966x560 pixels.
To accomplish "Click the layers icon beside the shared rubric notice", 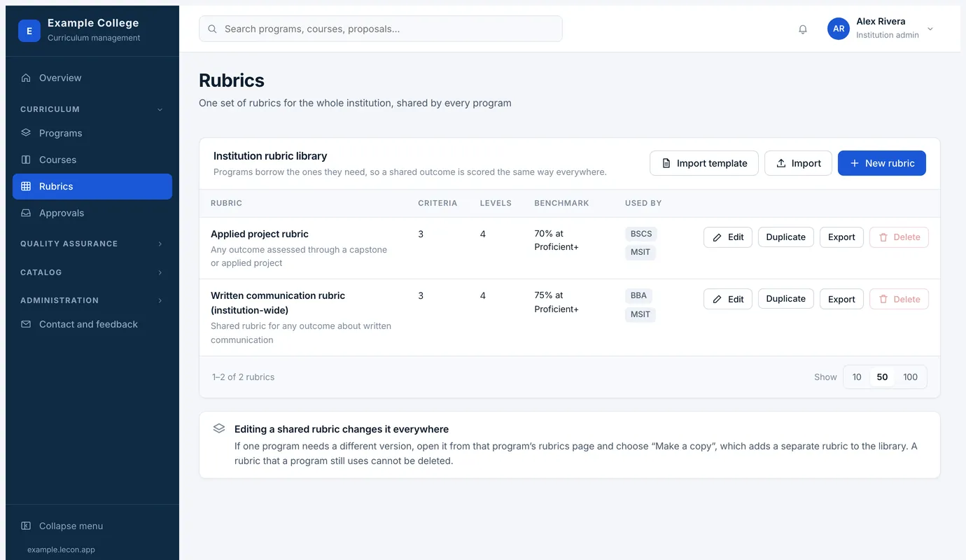I will (x=219, y=428).
